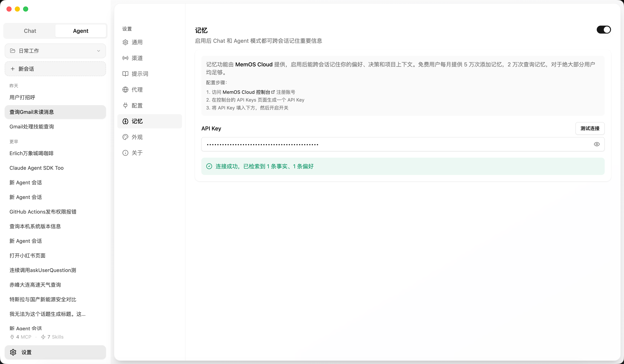Open the Gmail处理技能查询 conversation

(32, 127)
